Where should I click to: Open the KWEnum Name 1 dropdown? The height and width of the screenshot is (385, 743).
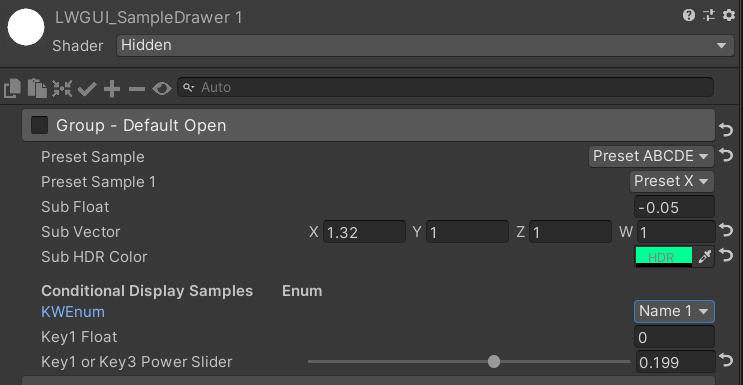click(674, 312)
